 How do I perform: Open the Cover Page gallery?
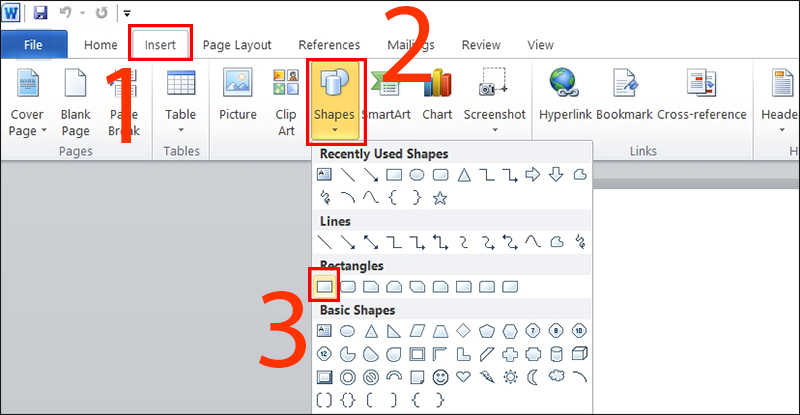click(28, 102)
